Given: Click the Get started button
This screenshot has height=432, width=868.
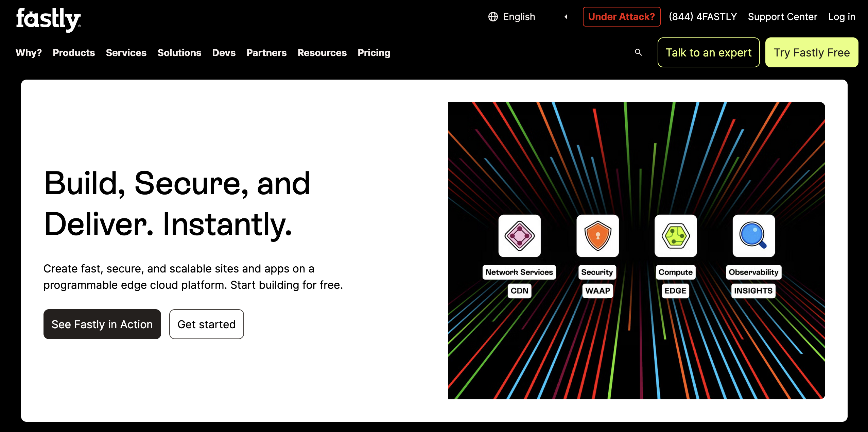Looking at the screenshot, I should pos(206,324).
